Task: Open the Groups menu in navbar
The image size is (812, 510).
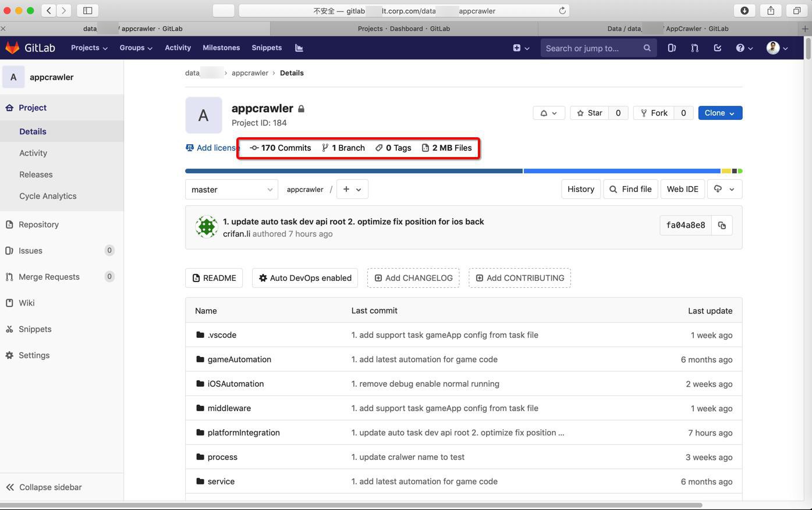Action: click(x=136, y=48)
